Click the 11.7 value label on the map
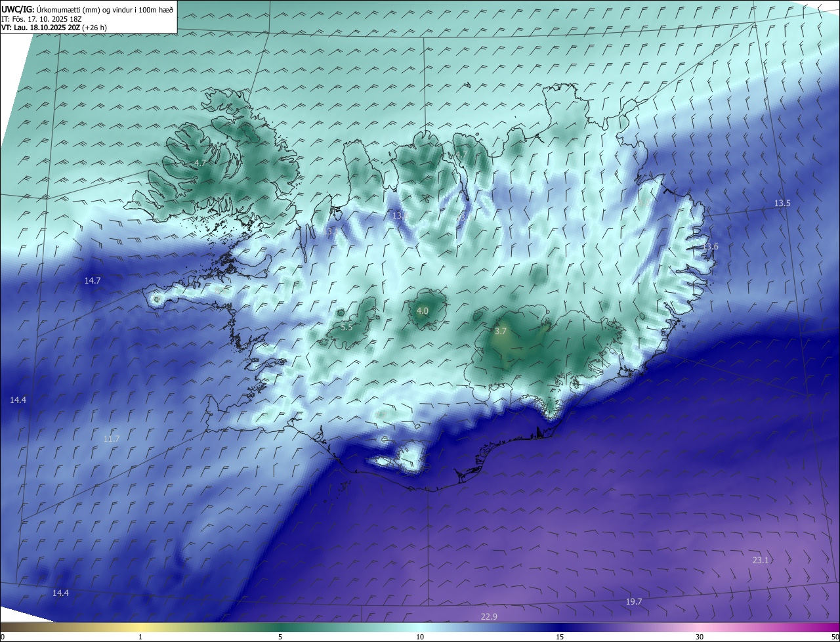This screenshot has width=840, height=642. 112,439
